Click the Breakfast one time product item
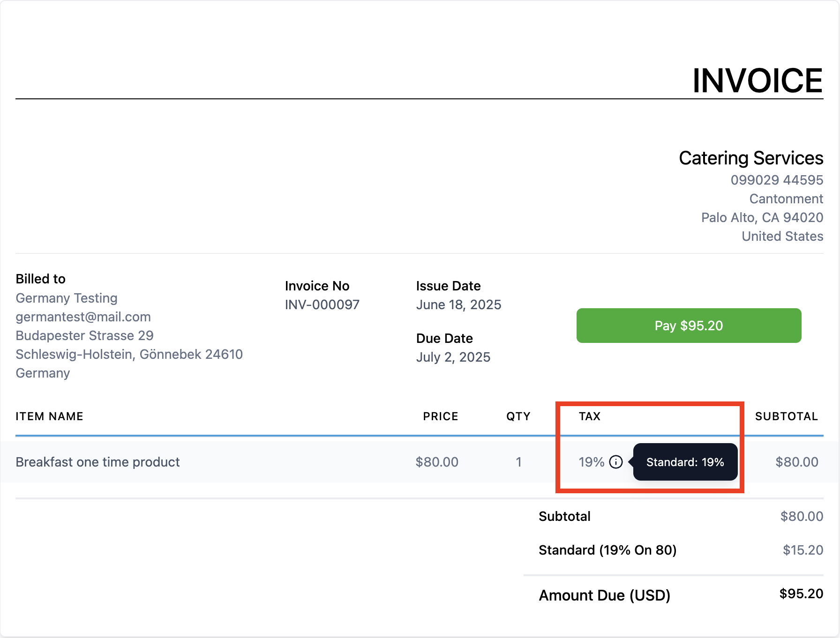This screenshot has height=638, width=840. 98,462
